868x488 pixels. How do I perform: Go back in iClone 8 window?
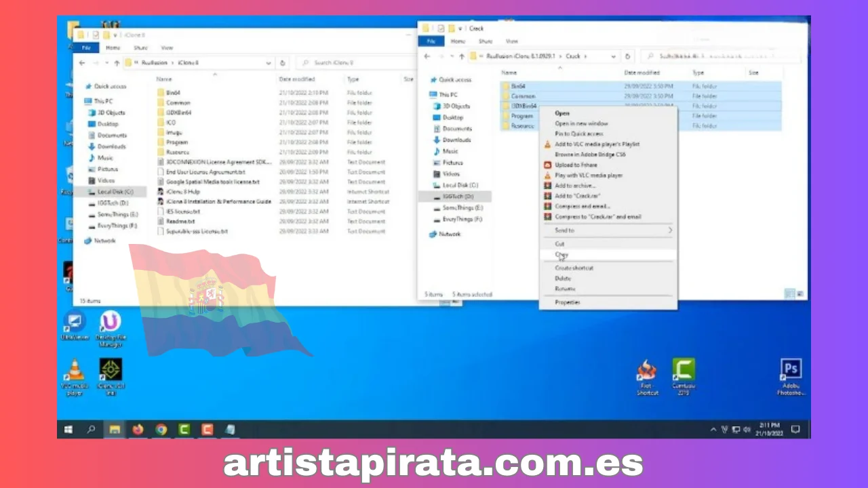83,62
